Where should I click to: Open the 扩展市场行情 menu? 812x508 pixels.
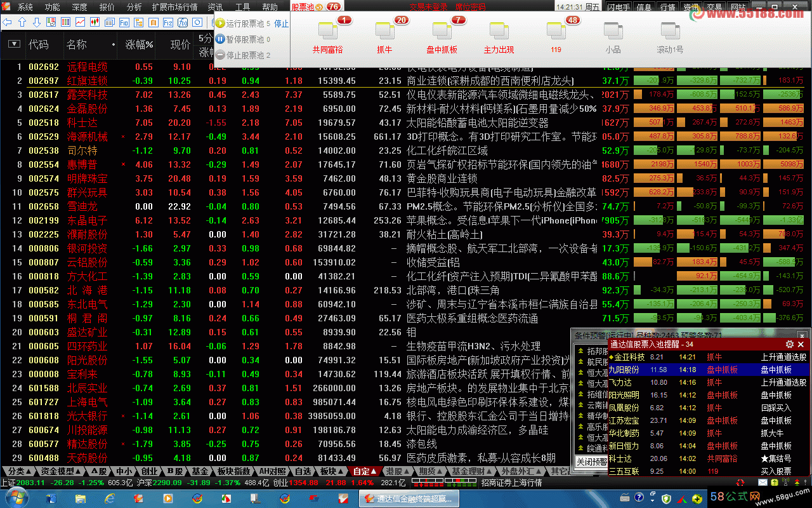pos(175,7)
